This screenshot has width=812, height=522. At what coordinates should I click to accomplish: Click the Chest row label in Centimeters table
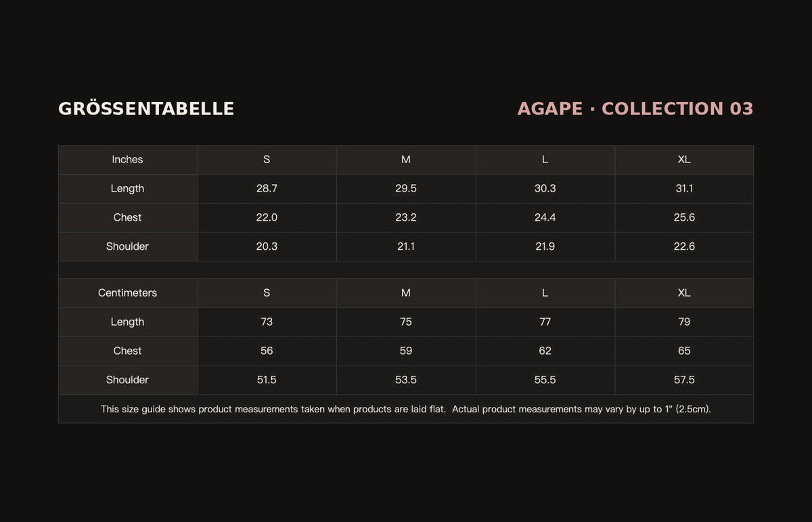point(128,351)
